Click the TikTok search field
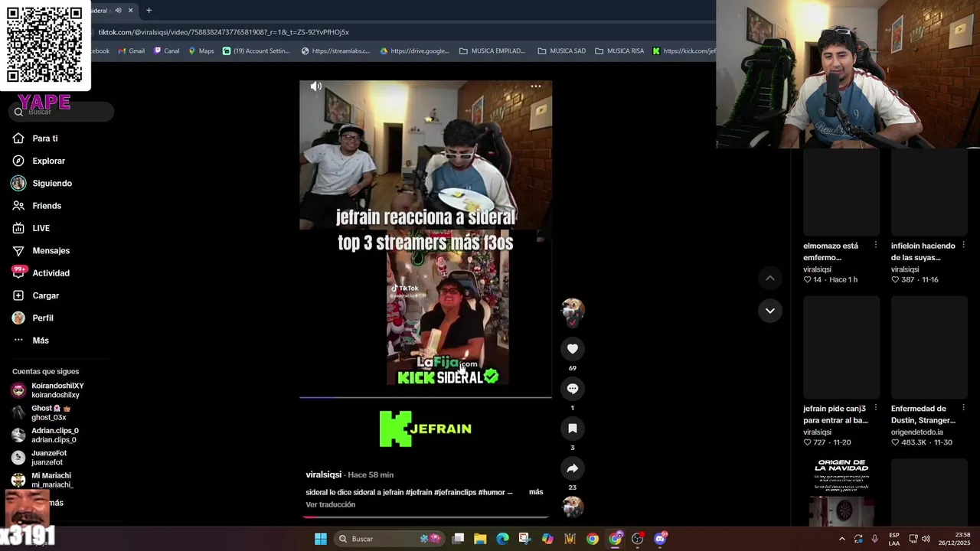This screenshot has height=551, width=980. click(x=63, y=112)
